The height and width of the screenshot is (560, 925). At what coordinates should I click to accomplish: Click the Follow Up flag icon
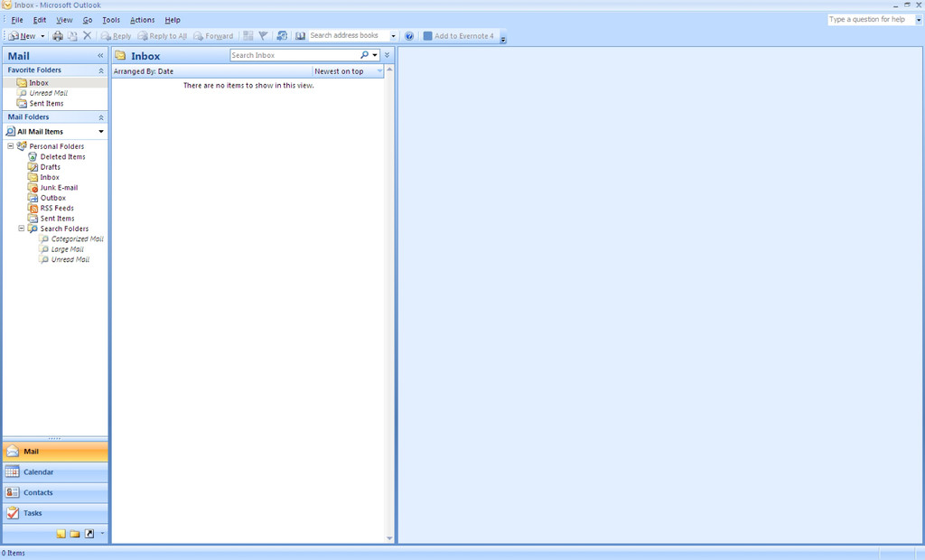[263, 36]
